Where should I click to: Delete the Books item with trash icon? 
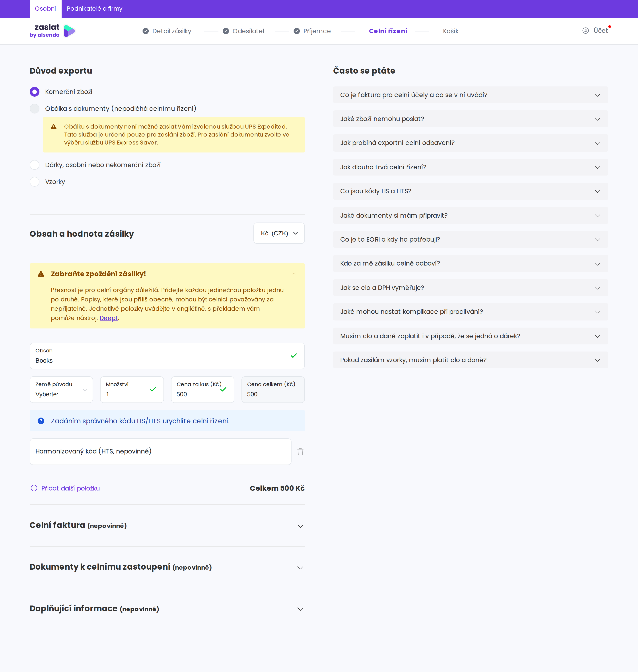click(300, 451)
